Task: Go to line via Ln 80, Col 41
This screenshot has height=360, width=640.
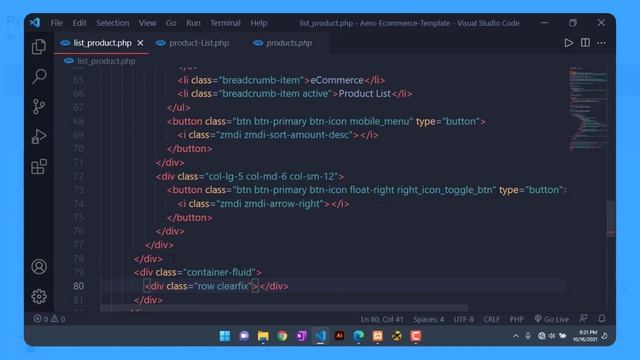Action: point(382,319)
